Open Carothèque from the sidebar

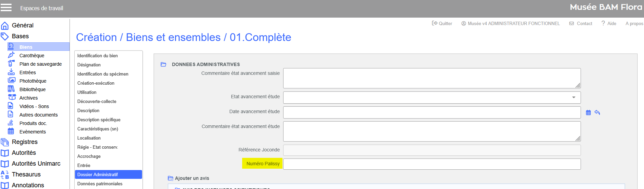[32, 56]
